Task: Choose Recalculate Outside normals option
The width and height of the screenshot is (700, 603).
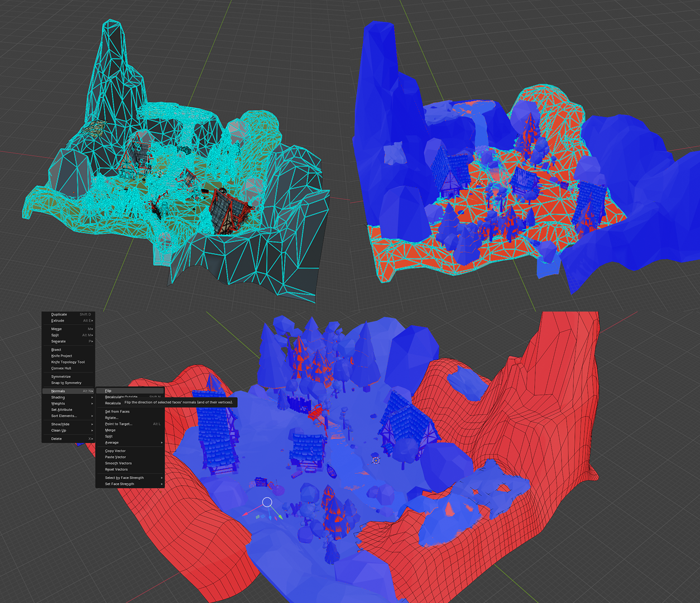Action: click(x=122, y=396)
